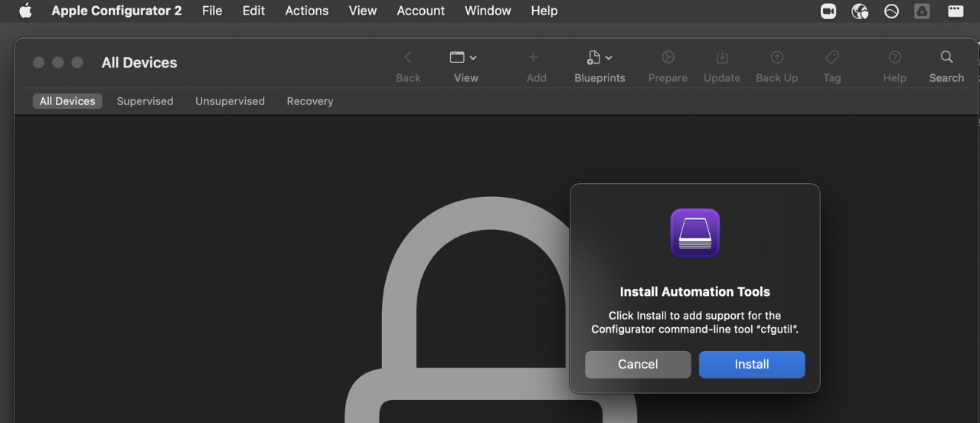Screen dimensions: 980x423
Task: Click the Back Up toolbar icon
Action: coord(777,57)
